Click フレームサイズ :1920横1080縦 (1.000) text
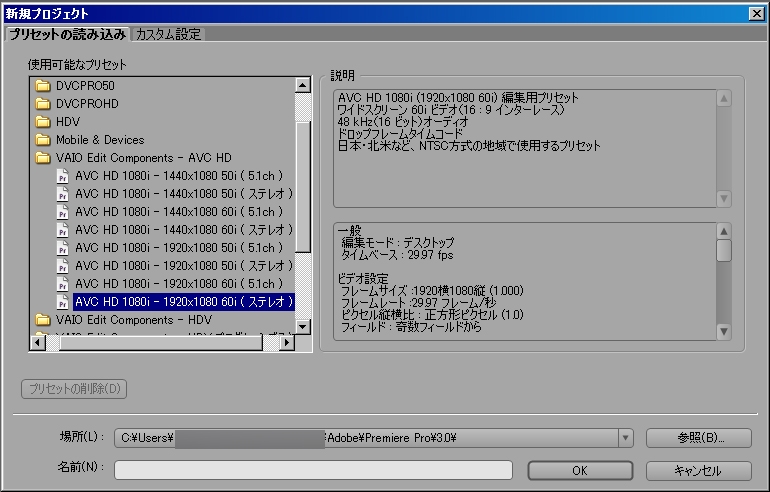 (432, 291)
